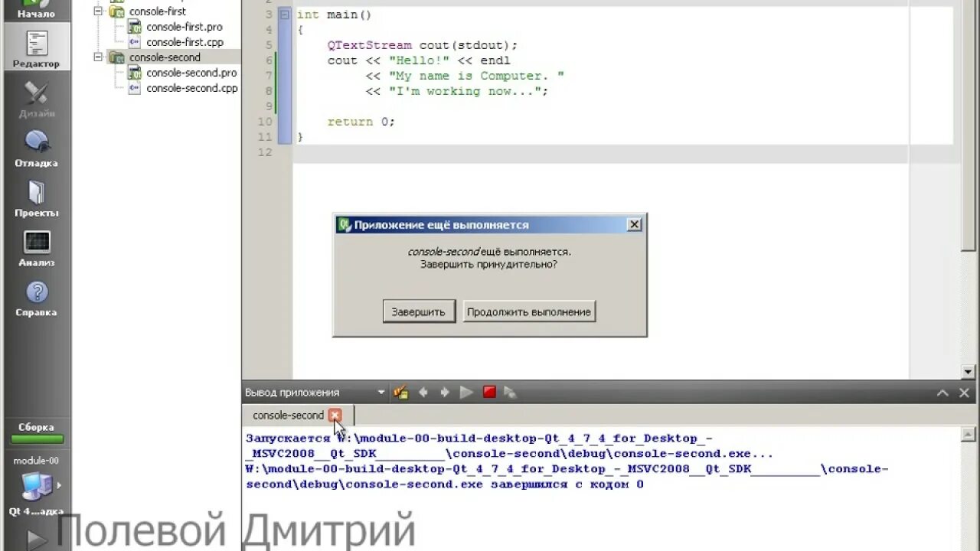Stop the application with the red square
The height and width of the screenshot is (551, 980).
coord(489,392)
